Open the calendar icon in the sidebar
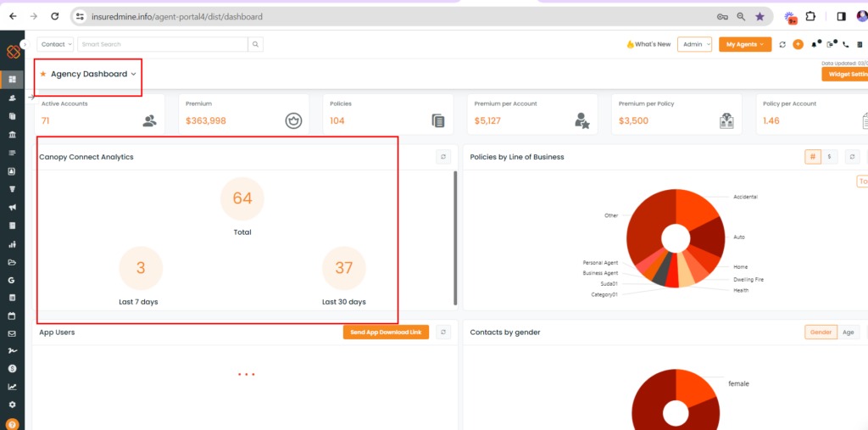The height and width of the screenshot is (430, 868). 12,316
